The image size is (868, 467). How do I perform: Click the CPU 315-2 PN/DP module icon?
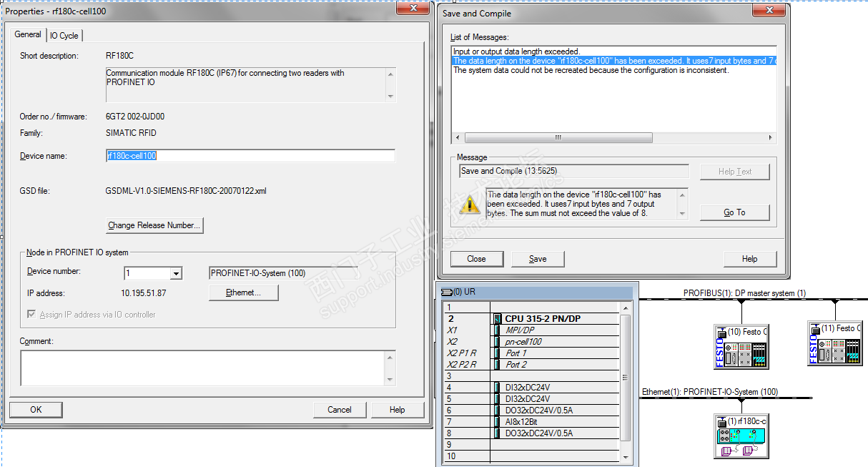pos(497,319)
